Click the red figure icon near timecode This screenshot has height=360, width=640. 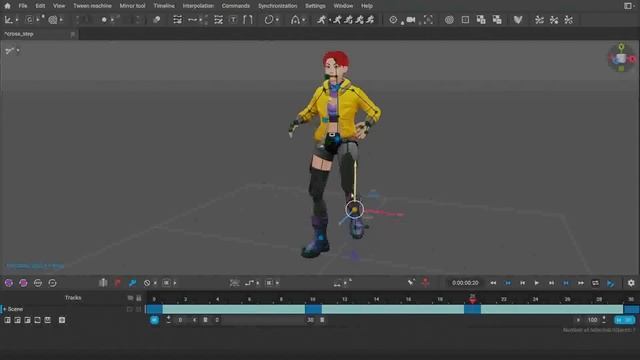[425, 282]
